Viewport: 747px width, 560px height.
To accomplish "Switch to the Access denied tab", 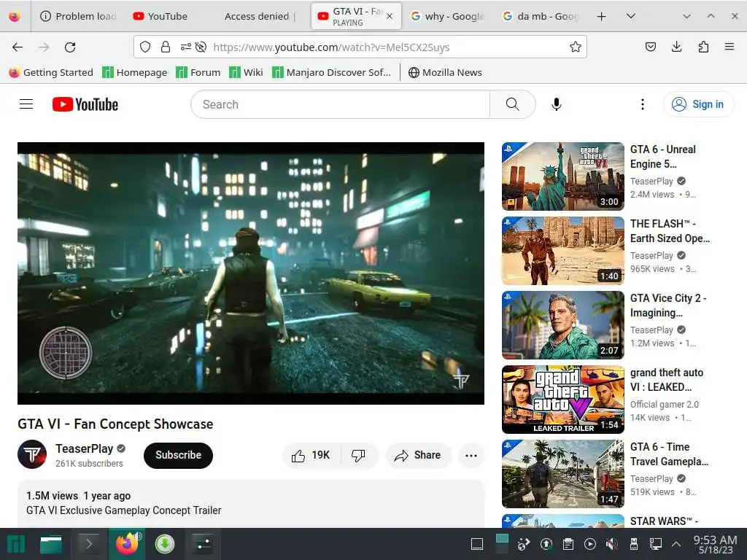I will point(260,16).
